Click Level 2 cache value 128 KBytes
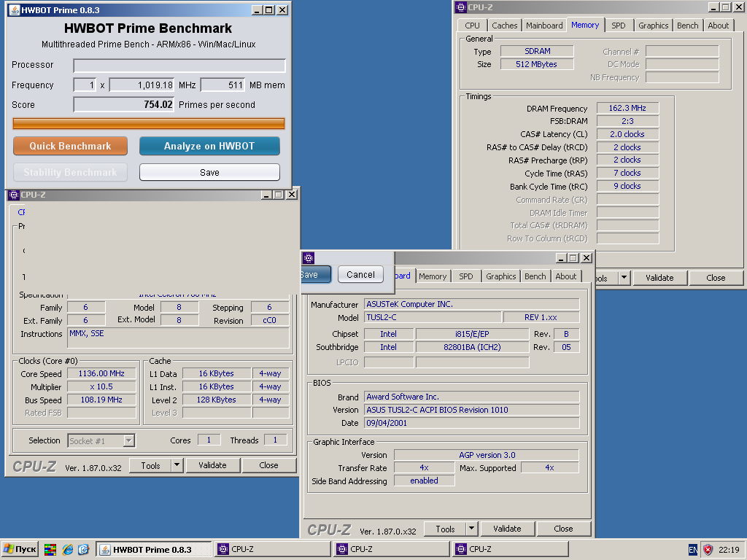The image size is (747, 560). coord(216,400)
